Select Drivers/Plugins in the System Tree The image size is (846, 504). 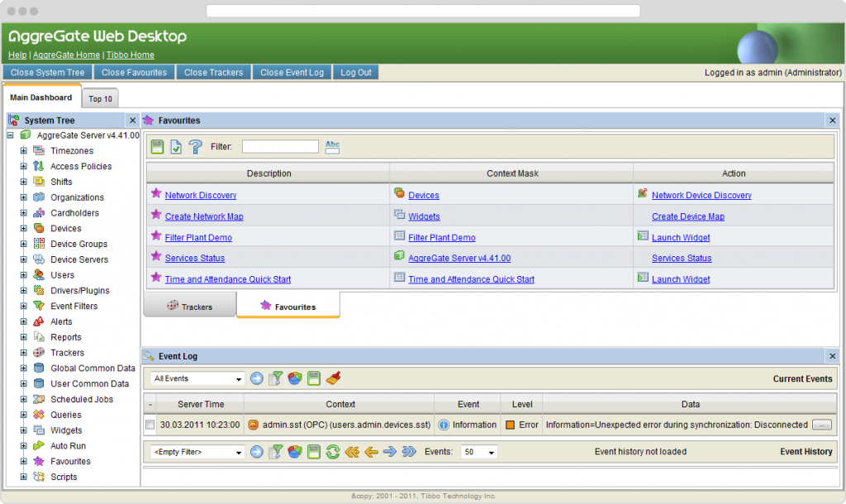[80, 291]
